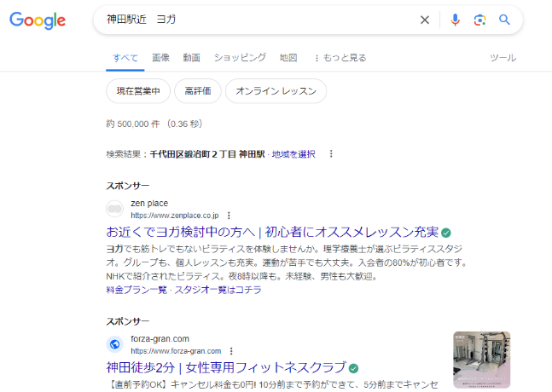
Task: Open three-dot menu beside zenplace.co.jp URL
Action: click(x=229, y=215)
